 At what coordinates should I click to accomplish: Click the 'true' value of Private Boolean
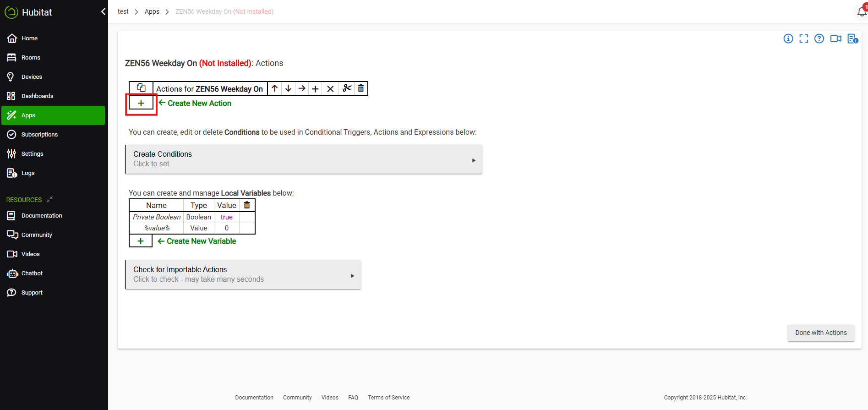click(227, 217)
